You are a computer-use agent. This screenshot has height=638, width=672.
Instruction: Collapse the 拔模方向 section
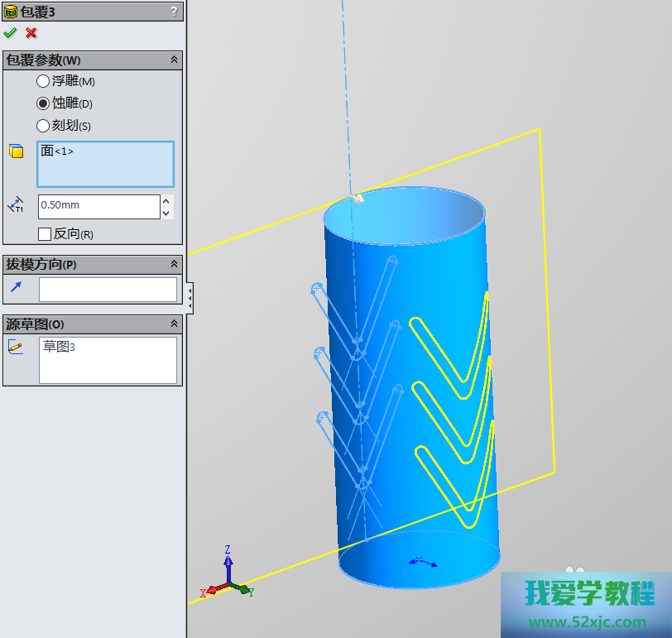pos(174,264)
